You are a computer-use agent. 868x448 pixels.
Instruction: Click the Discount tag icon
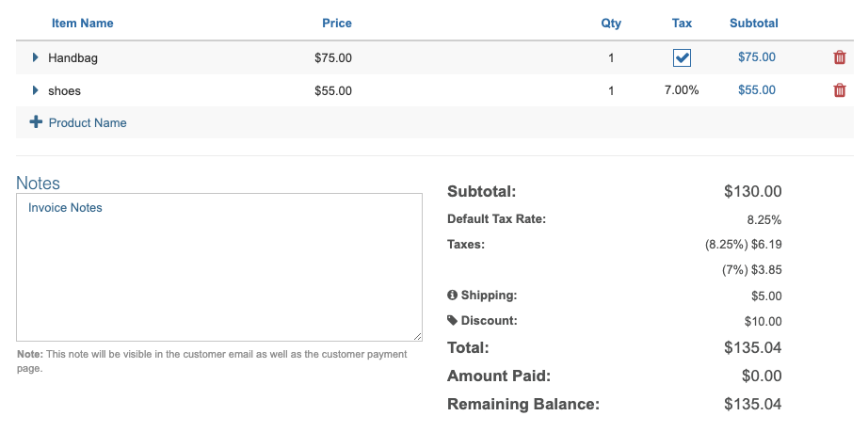(453, 321)
